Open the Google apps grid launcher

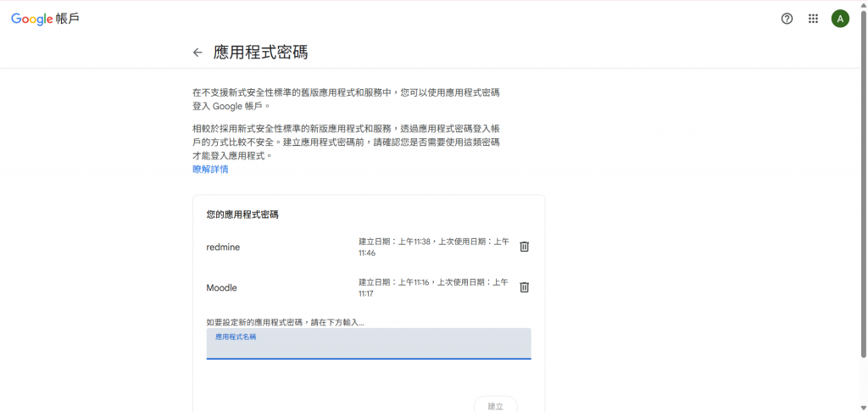(813, 19)
